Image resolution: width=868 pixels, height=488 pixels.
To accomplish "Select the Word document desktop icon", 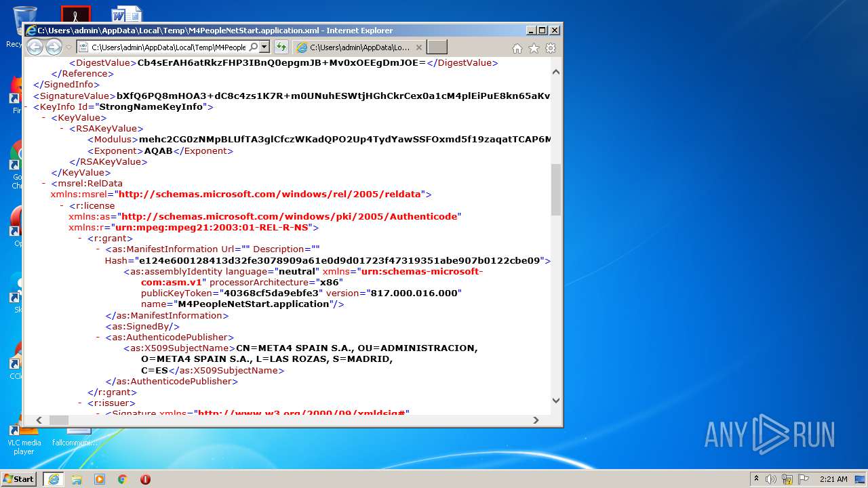I will tap(127, 14).
